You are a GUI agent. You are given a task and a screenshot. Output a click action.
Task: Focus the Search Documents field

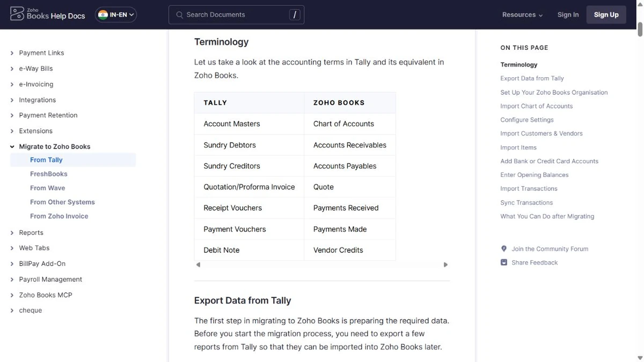(236, 14)
